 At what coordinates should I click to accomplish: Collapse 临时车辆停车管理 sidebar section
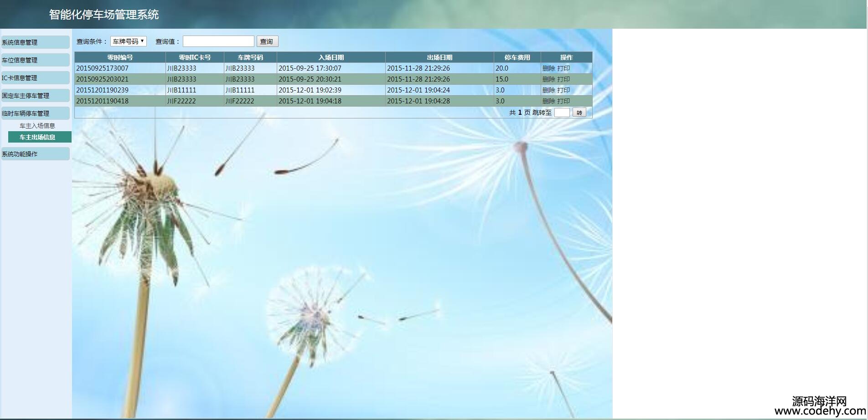tap(35, 113)
